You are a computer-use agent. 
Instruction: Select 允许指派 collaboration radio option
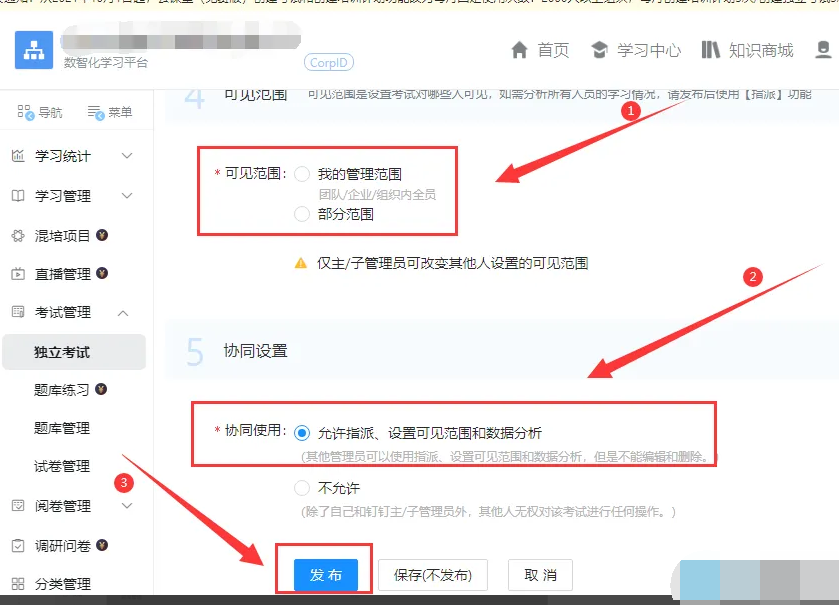(x=302, y=433)
